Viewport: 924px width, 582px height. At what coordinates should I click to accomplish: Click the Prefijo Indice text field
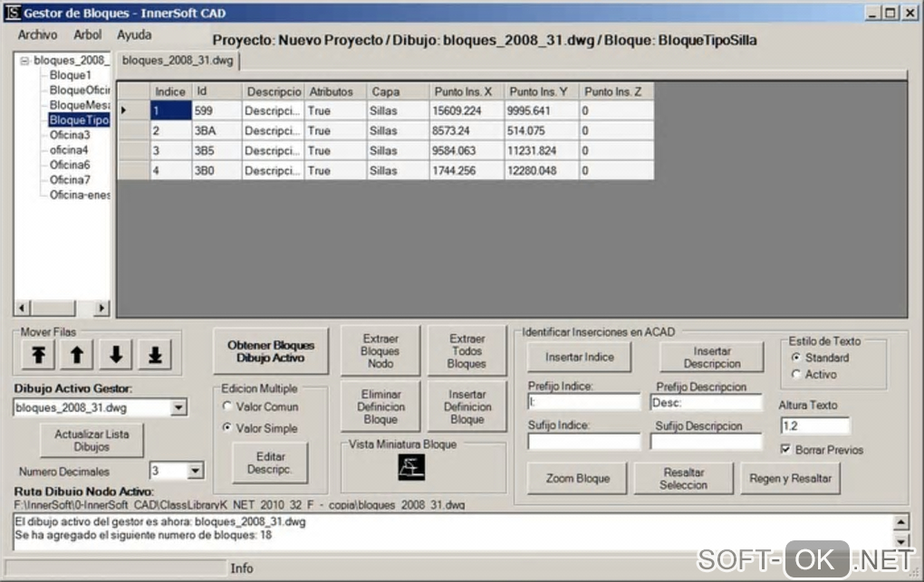(583, 402)
